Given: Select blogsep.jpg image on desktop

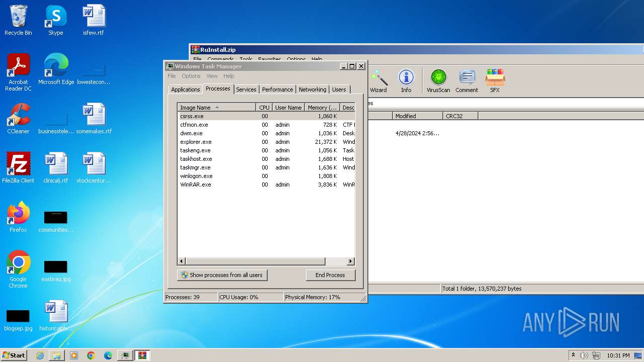Looking at the screenshot, I should point(18,319).
